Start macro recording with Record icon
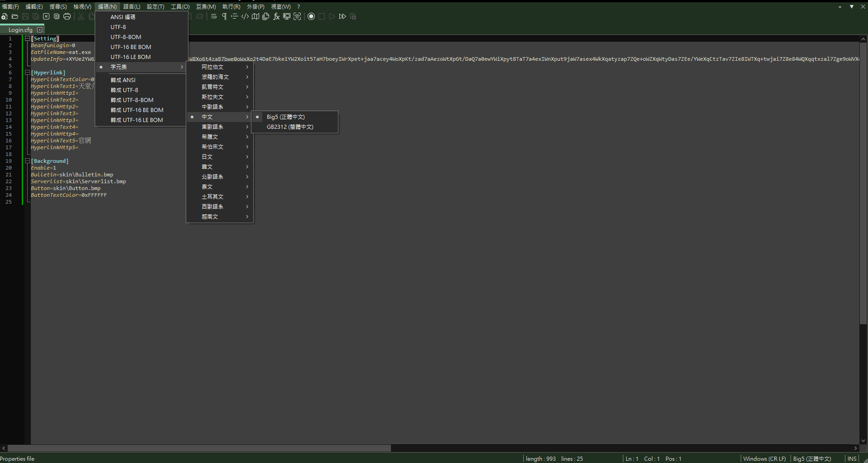The image size is (868, 463). (311, 16)
